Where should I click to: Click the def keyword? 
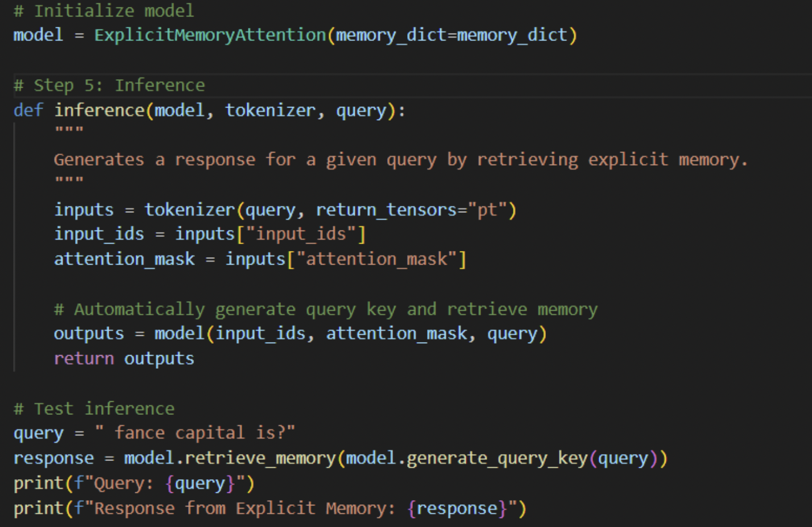(x=28, y=110)
